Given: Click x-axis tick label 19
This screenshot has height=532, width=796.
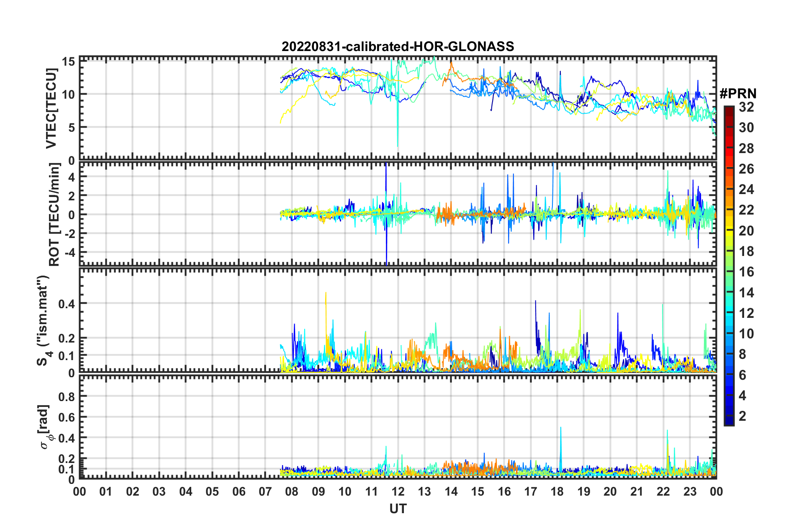Looking at the screenshot, I should [584, 491].
